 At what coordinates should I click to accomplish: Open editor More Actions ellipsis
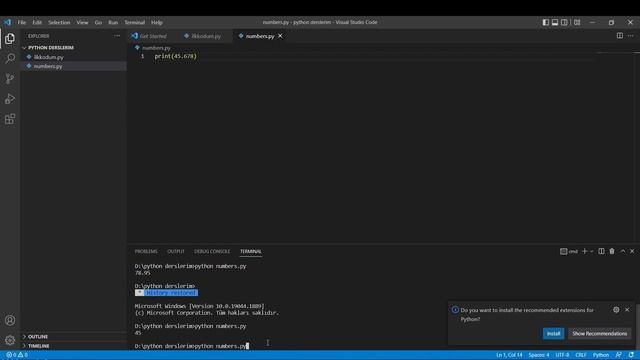coord(631,36)
